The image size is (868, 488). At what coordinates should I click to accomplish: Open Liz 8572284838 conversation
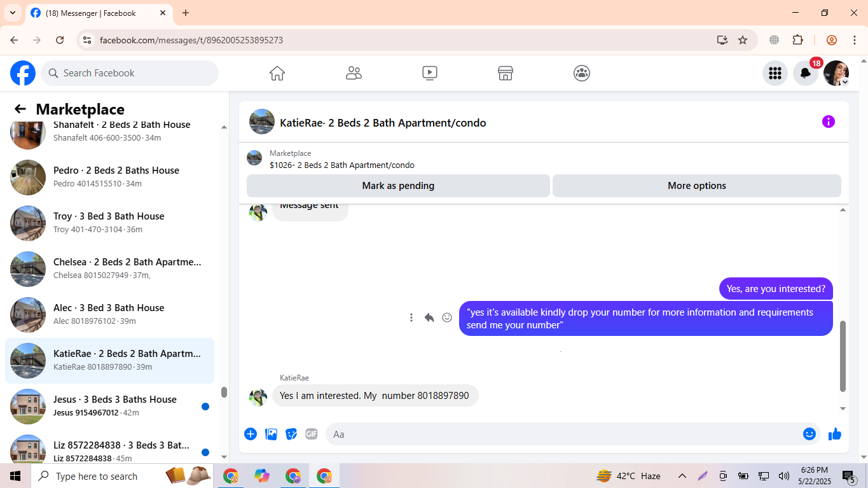(109, 448)
